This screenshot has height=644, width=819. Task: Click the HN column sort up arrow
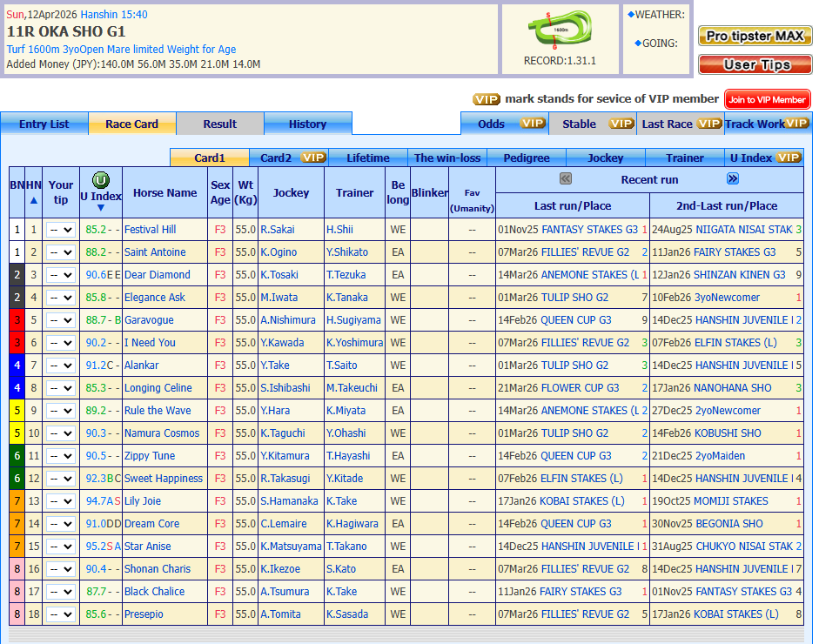coord(34,200)
